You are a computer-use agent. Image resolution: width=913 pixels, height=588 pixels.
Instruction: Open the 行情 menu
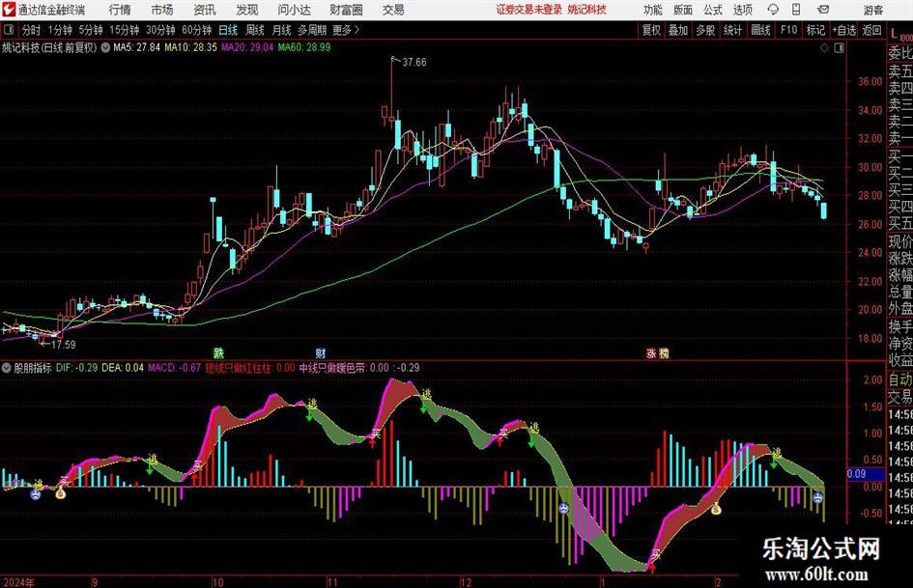pos(120,10)
